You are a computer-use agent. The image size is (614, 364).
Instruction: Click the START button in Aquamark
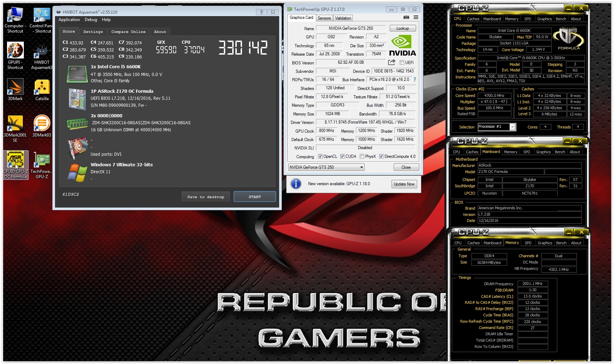[x=255, y=197]
